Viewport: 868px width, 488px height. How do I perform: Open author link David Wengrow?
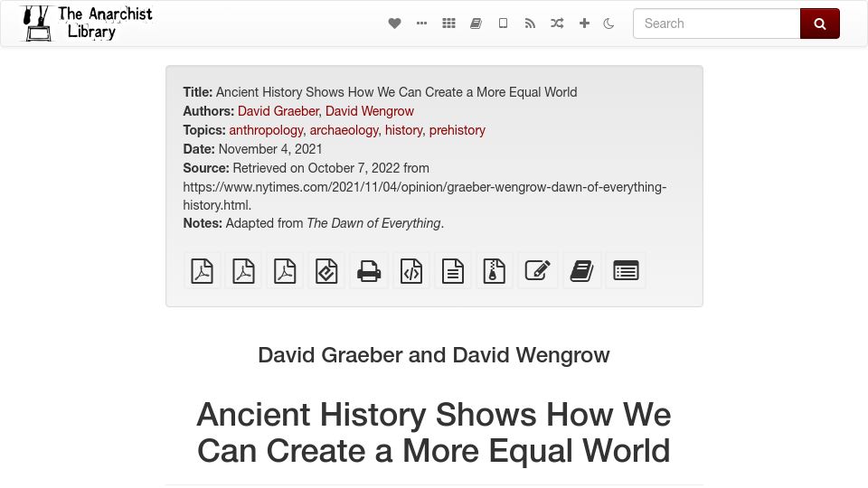[x=370, y=111]
